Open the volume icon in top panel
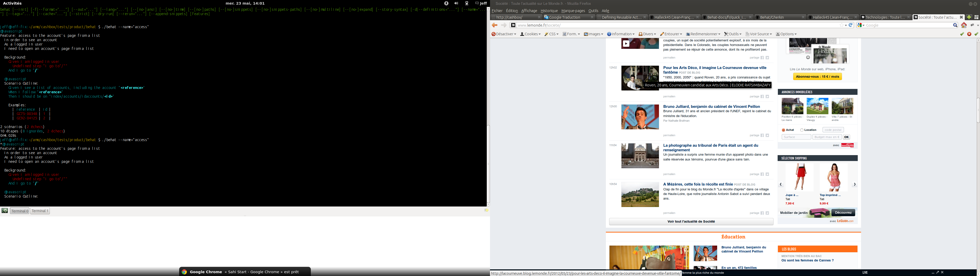This screenshot has height=276, width=980. coord(456,3)
